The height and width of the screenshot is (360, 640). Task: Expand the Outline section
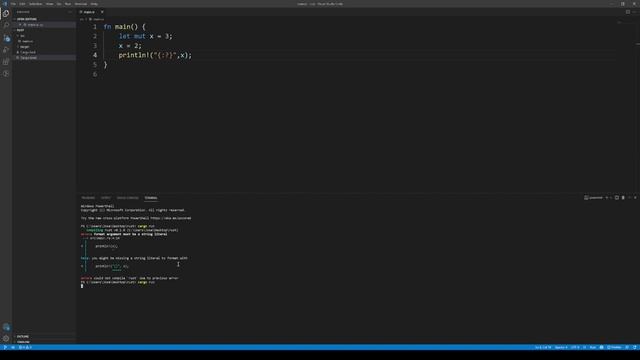coord(23,337)
